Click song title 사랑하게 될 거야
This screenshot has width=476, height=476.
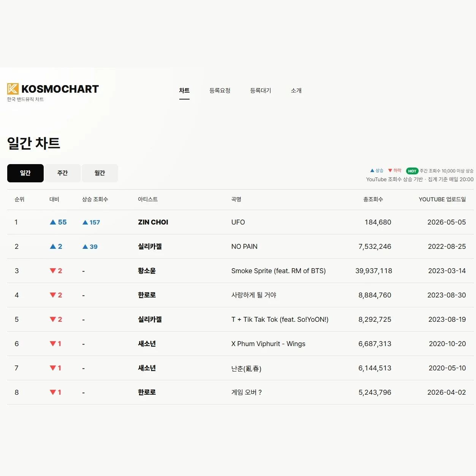point(254,295)
